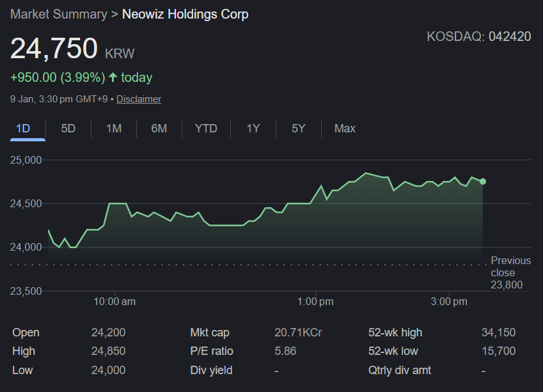Open the 5Y chart tab

coord(299,129)
